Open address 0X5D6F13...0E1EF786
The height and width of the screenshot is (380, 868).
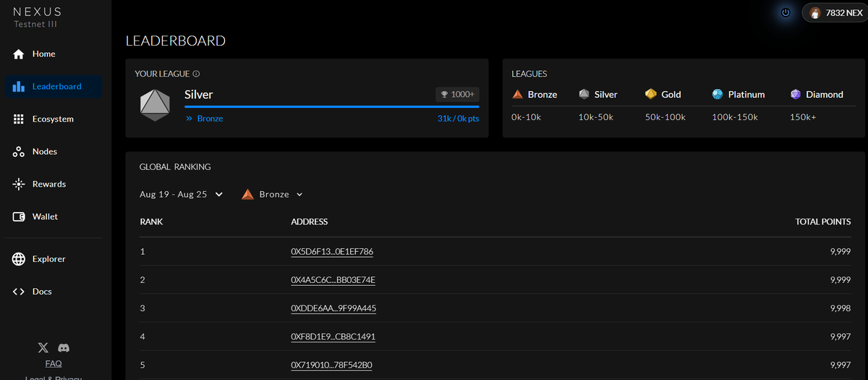(332, 252)
